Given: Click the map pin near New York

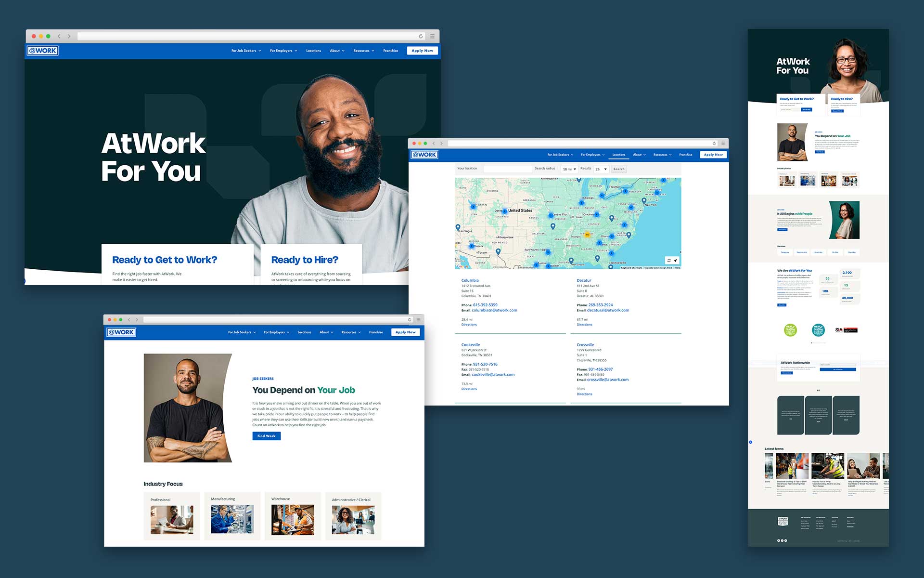Looking at the screenshot, I should tap(644, 201).
